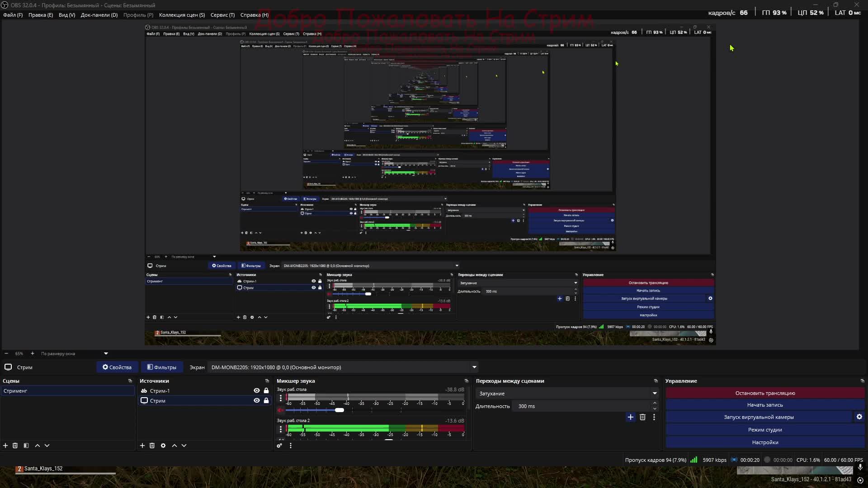This screenshot has height=488, width=868.
Task: Click Остановить трансляцию button
Action: click(x=765, y=393)
